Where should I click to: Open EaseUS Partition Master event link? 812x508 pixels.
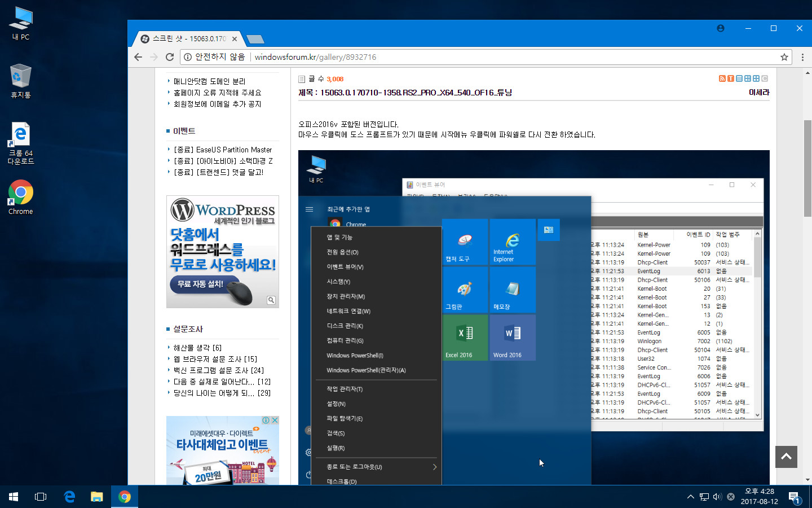point(223,150)
